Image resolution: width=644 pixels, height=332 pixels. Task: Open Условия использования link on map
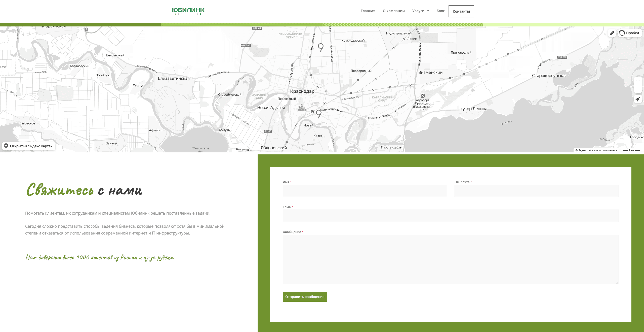click(602, 150)
